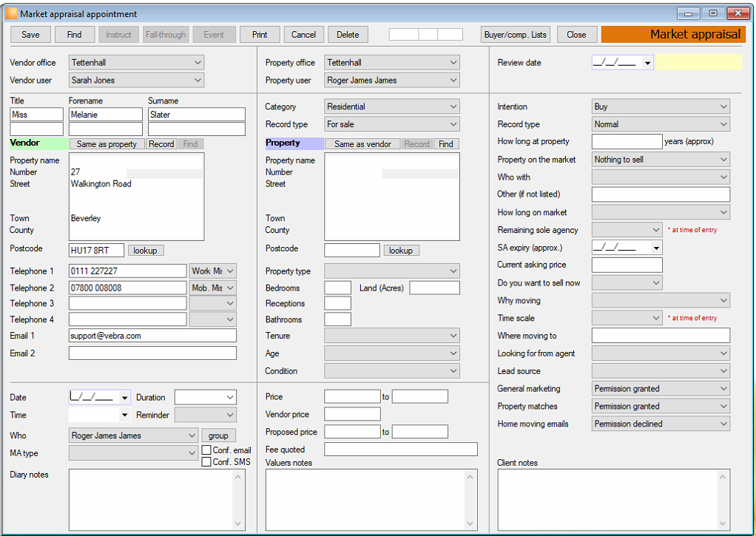
Task: Click the Email 1 field
Action: tap(152, 336)
